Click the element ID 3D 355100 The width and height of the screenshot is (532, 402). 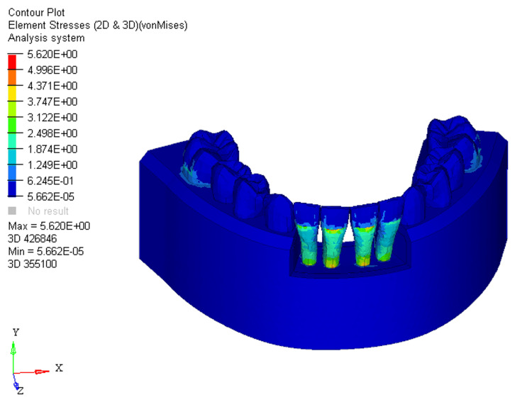33,264
